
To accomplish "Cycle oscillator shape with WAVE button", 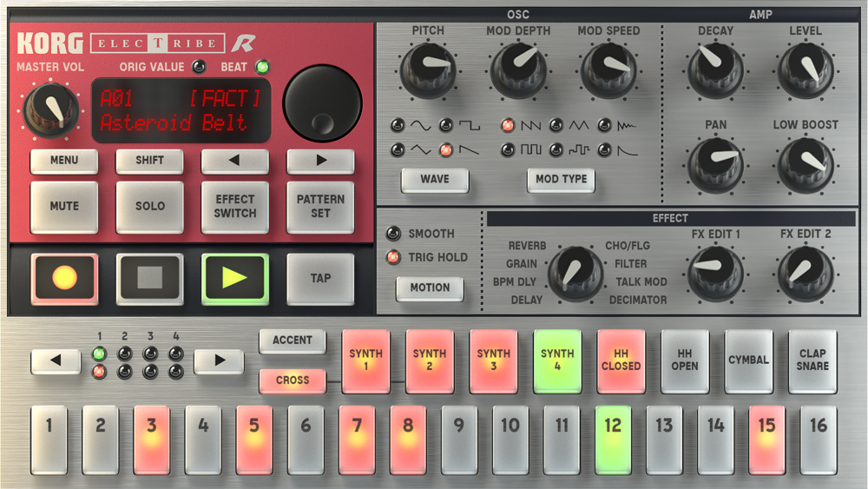I will click(435, 180).
